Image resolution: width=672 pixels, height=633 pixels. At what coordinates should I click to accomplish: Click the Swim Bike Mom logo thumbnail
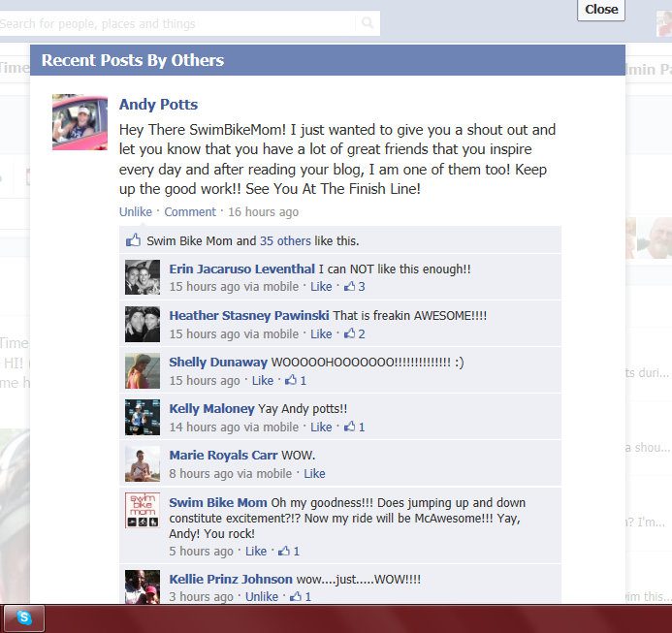(x=143, y=510)
